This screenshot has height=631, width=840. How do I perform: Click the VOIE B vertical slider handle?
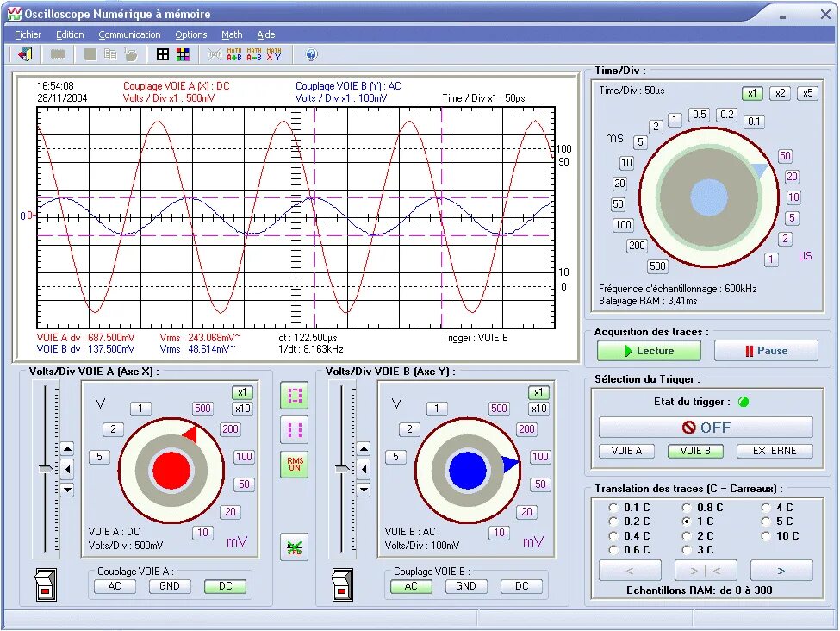tap(343, 469)
